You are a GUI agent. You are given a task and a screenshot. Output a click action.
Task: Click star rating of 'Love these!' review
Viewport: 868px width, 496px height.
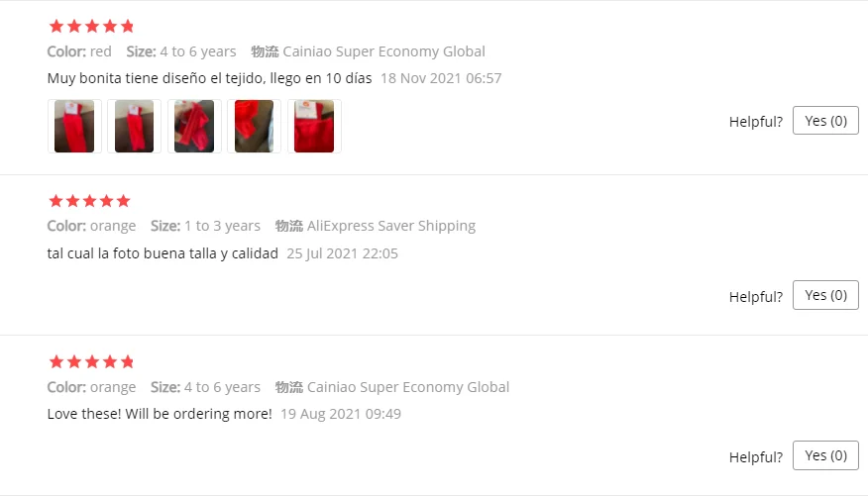91,361
